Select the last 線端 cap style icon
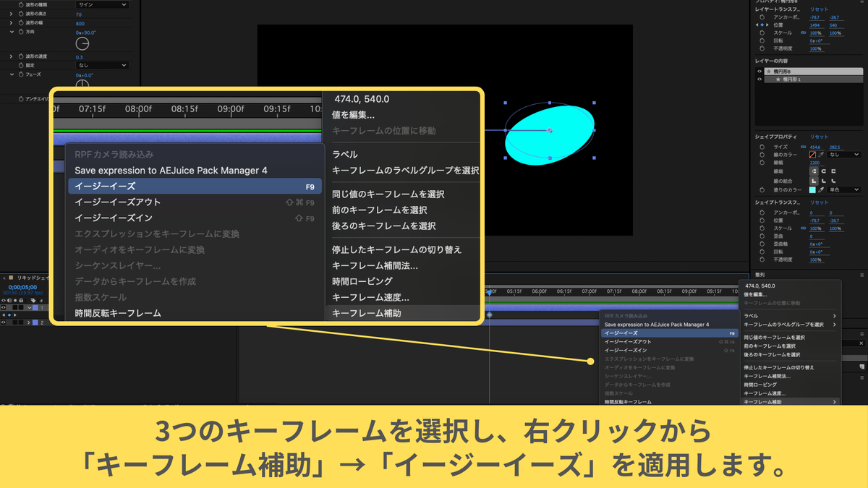Image resolution: width=868 pixels, height=488 pixels. (833, 171)
